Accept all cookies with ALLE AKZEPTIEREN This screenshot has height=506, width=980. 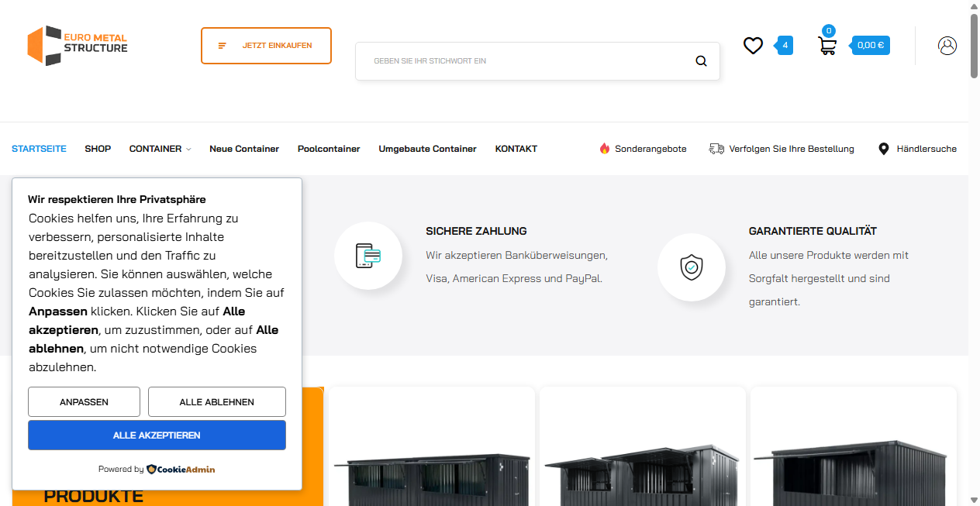click(x=157, y=435)
